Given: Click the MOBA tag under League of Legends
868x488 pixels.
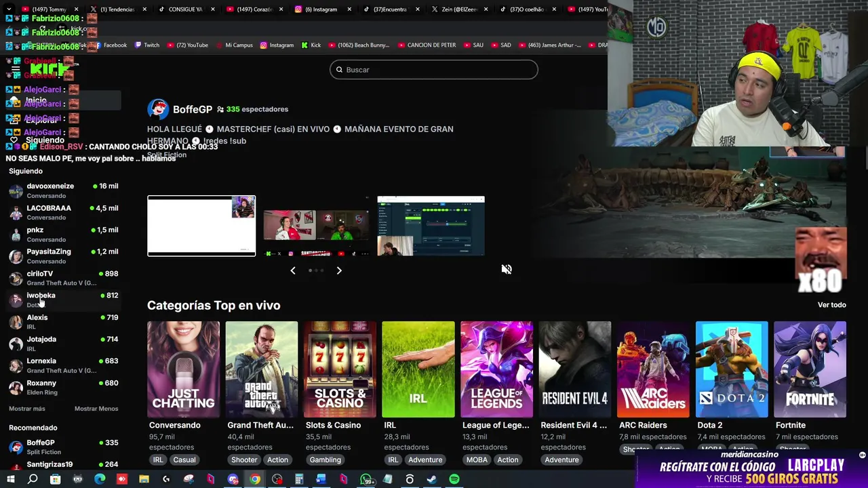Looking at the screenshot, I should [x=477, y=460].
